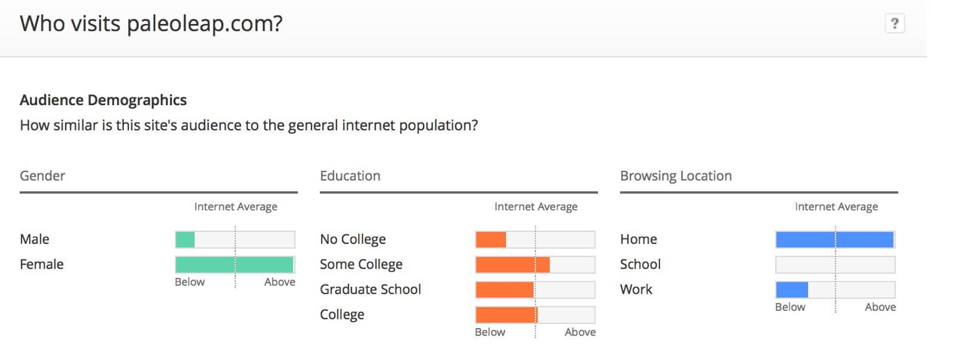Select the Male gender bar
The image size is (980, 361).
pos(235,239)
